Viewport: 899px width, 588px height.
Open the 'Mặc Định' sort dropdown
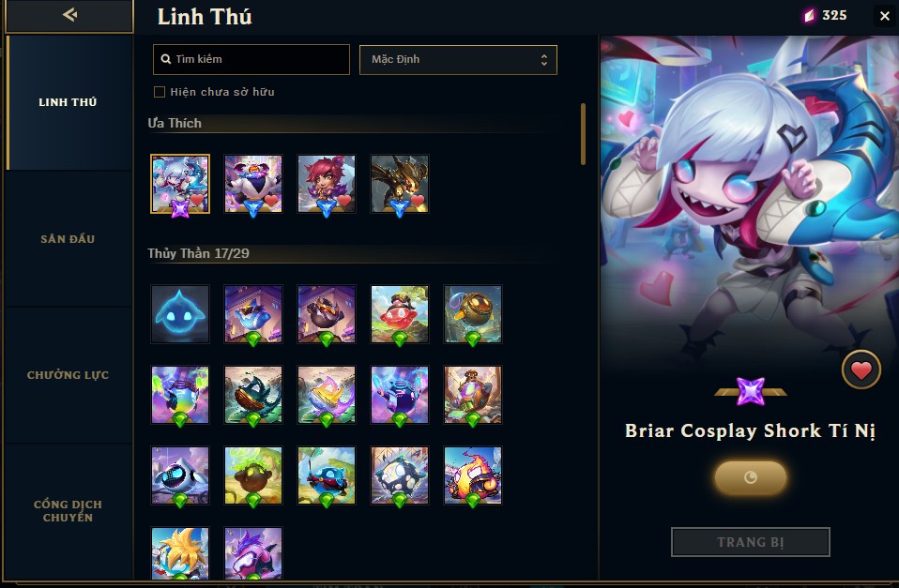coord(458,60)
